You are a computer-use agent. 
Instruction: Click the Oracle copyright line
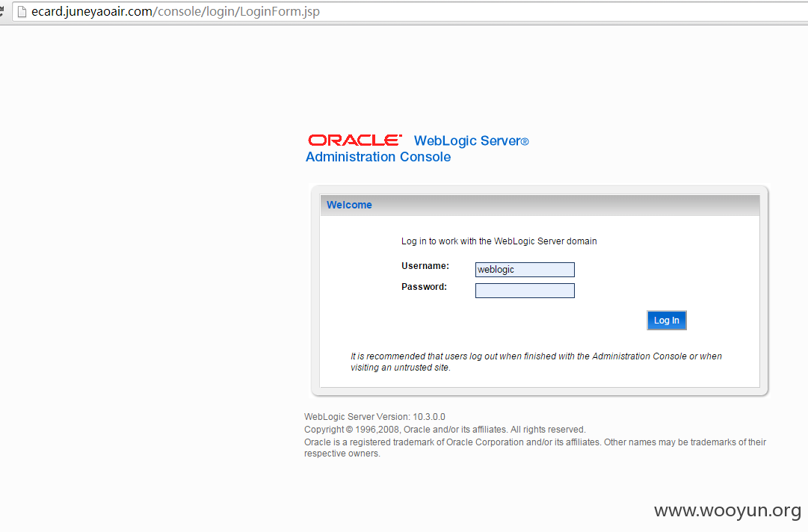[445, 430]
